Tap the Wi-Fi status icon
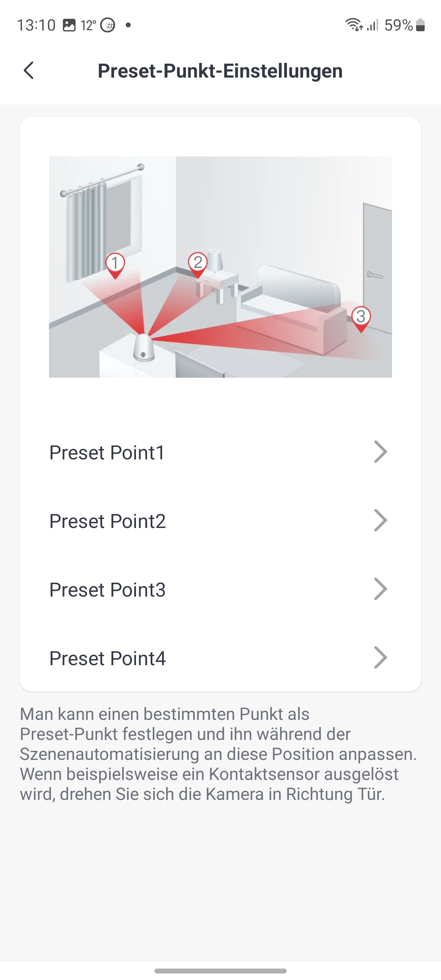This screenshot has height=980, width=441. [354, 25]
